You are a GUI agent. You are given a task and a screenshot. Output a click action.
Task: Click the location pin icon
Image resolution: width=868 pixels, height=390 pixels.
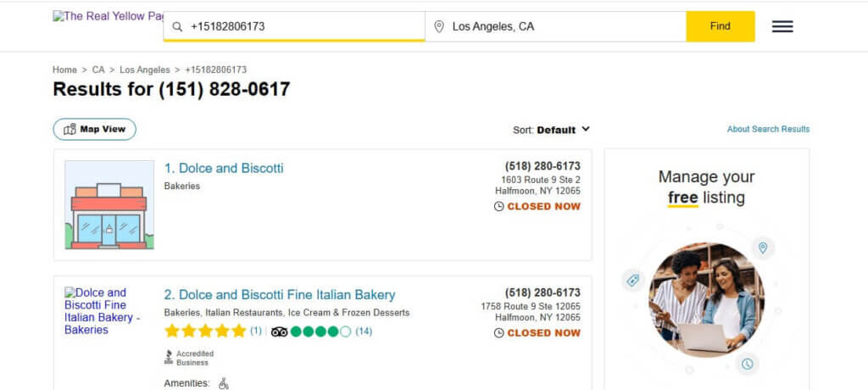pos(439,26)
